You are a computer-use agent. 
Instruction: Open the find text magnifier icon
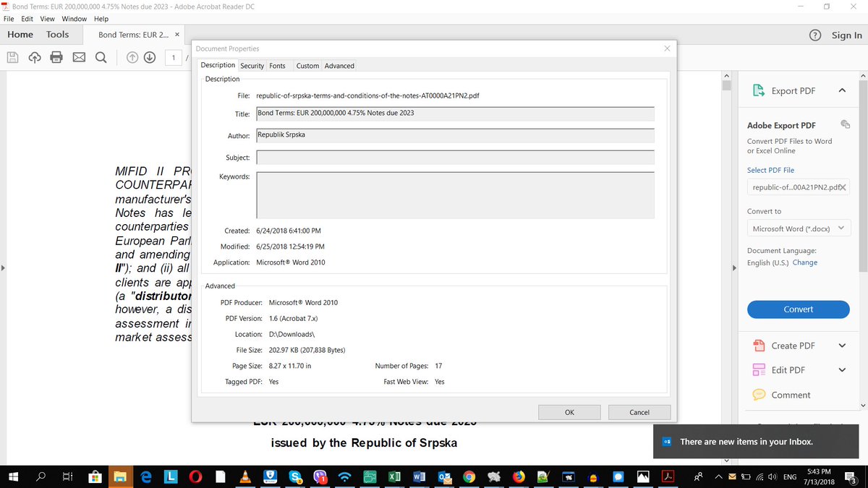(x=101, y=58)
